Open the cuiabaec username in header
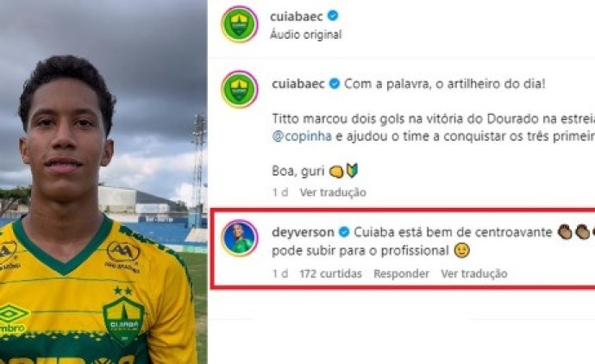This screenshot has height=364, width=595. [x=297, y=16]
